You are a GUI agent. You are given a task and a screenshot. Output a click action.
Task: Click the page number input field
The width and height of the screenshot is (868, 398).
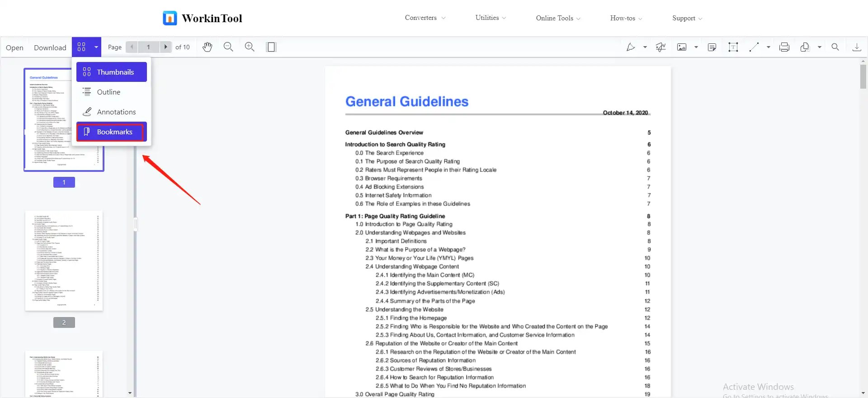tap(148, 47)
